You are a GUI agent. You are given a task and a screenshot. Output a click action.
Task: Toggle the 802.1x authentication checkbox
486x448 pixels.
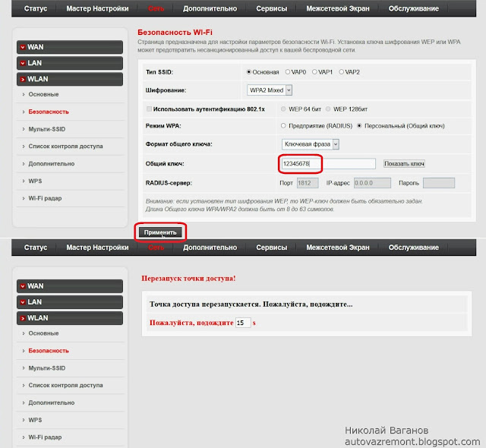tap(149, 109)
